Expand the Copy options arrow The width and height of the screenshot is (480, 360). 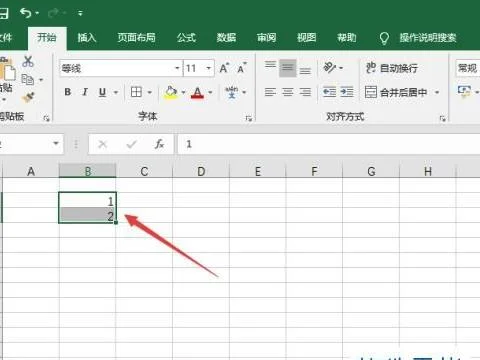[x=41, y=80]
